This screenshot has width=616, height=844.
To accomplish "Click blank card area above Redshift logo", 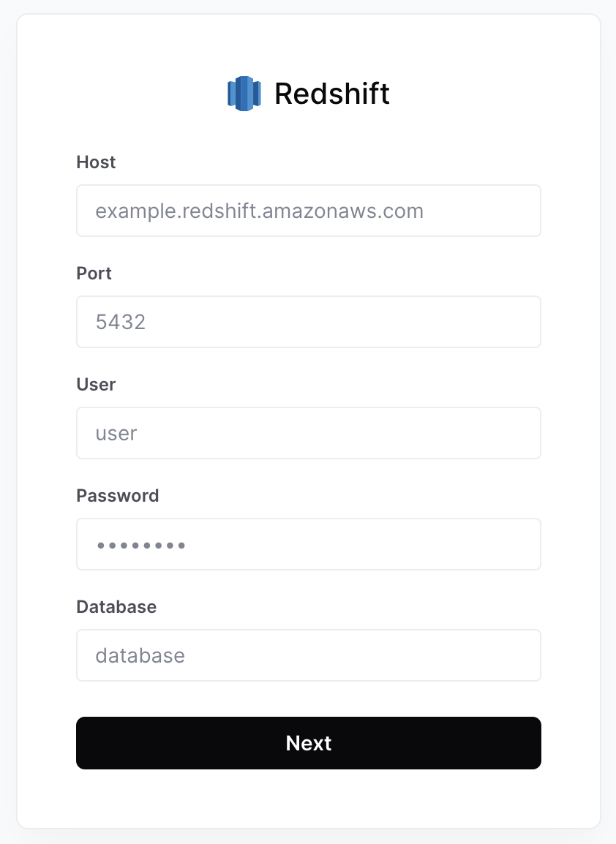I will point(308,44).
